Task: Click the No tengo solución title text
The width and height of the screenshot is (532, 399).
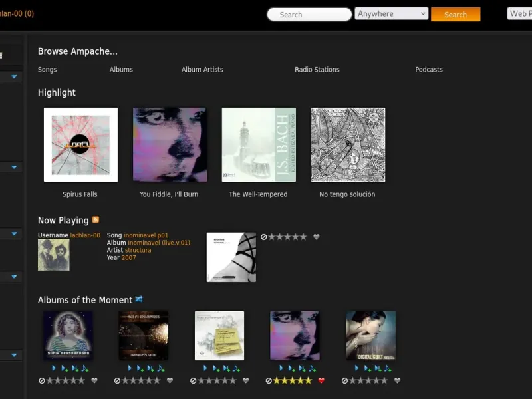Action: point(347,194)
